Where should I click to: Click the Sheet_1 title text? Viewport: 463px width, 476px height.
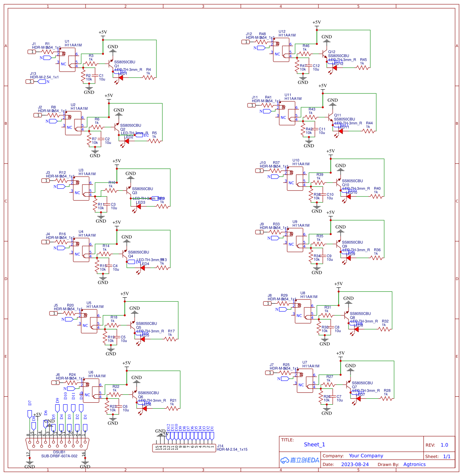314,444
